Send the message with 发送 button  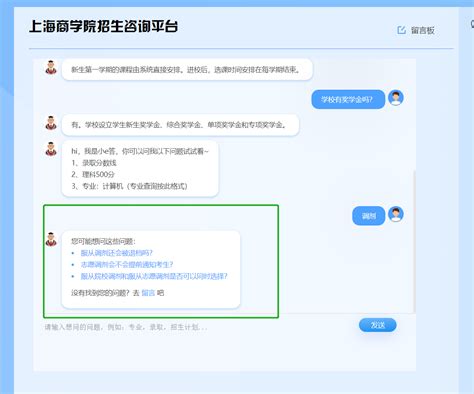(x=378, y=325)
